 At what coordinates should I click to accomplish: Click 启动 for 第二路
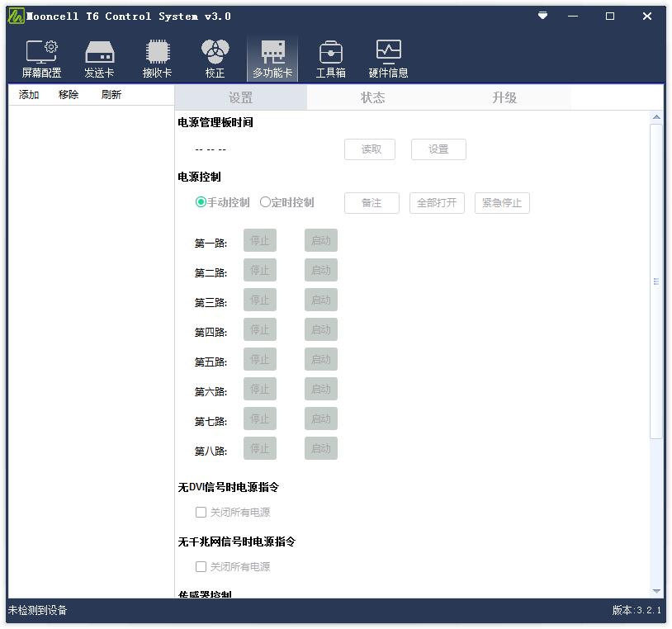321,270
